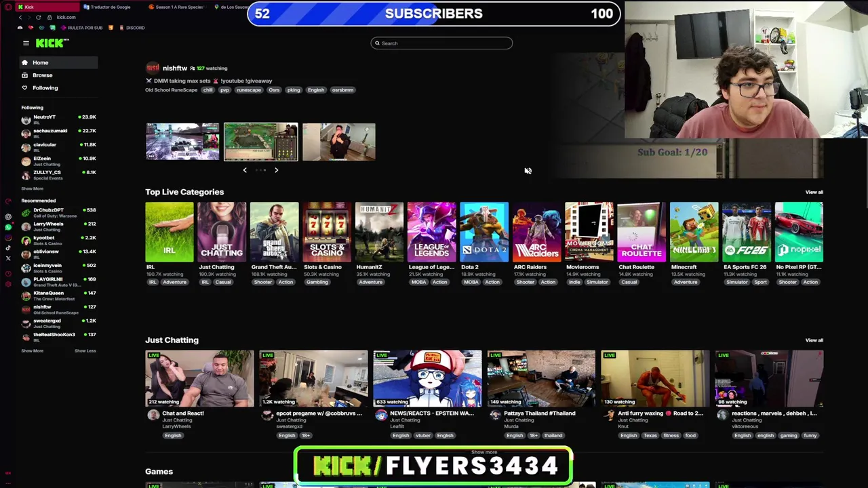Open the EA Sports FC 26 category card
This screenshot has width=868, height=488.
click(747, 232)
